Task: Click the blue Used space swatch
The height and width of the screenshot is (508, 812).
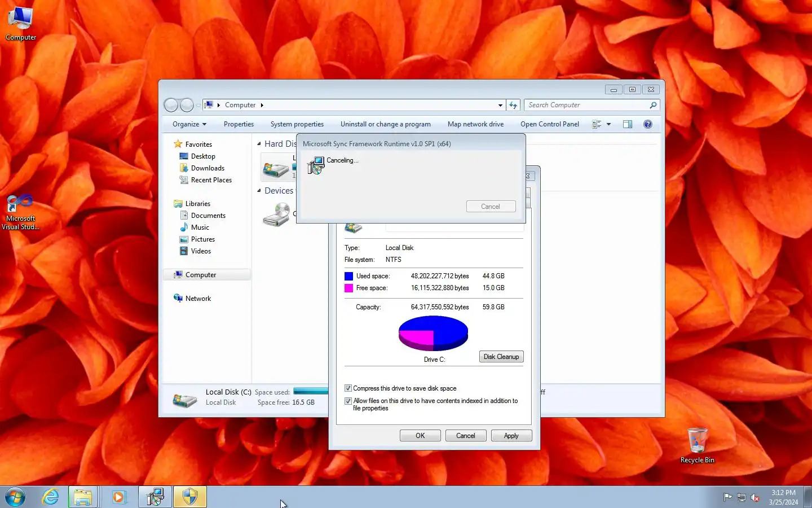Action: point(348,276)
